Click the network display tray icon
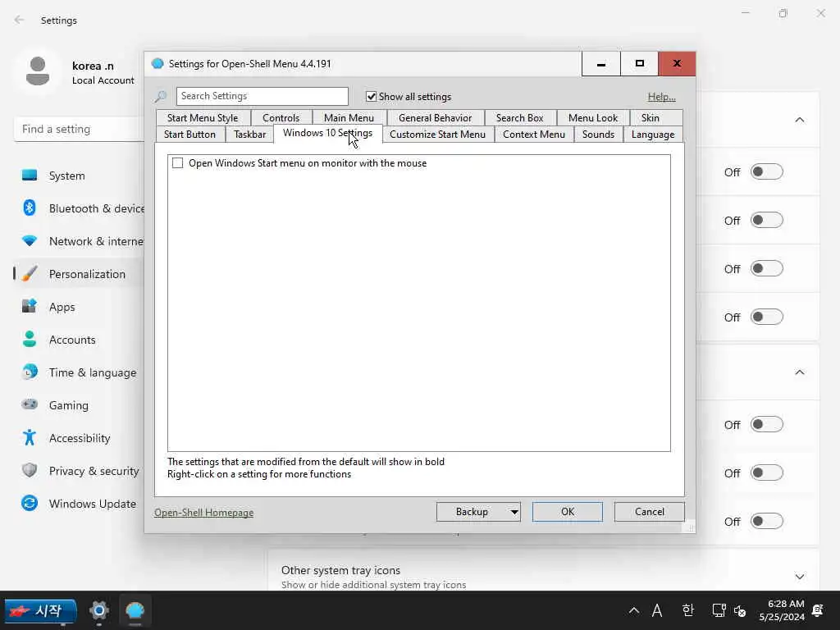The width and height of the screenshot is (840, 630). [719, 610]
